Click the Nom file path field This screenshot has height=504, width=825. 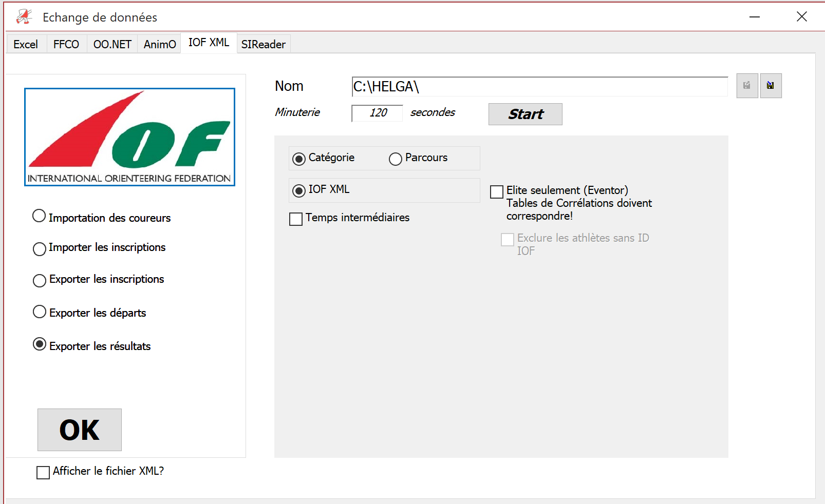(x=540, y=87)
